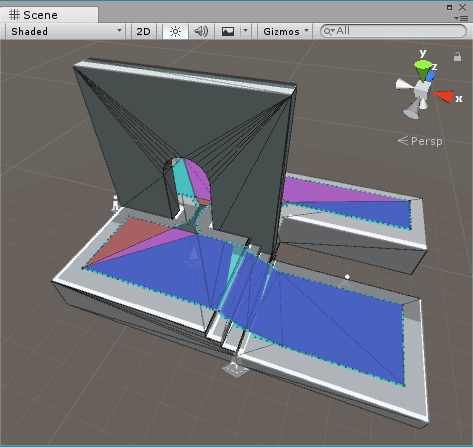
Task: Select the Scene tab
Action: pyautogui.click(x=49, y=15)
